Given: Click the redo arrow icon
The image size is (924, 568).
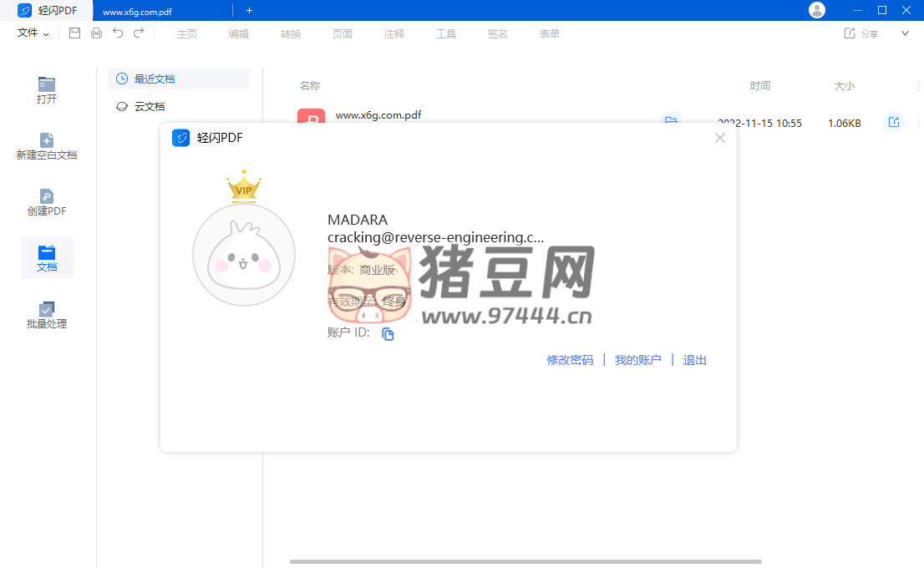Looking at the screenshot, I should [139, 33].
